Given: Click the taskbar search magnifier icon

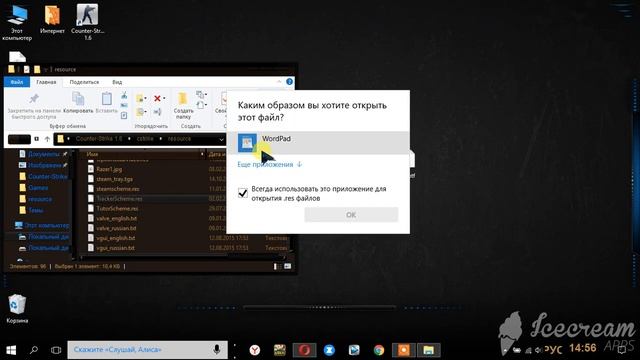Looking at the screenshot, I should [x=34, y=350].
